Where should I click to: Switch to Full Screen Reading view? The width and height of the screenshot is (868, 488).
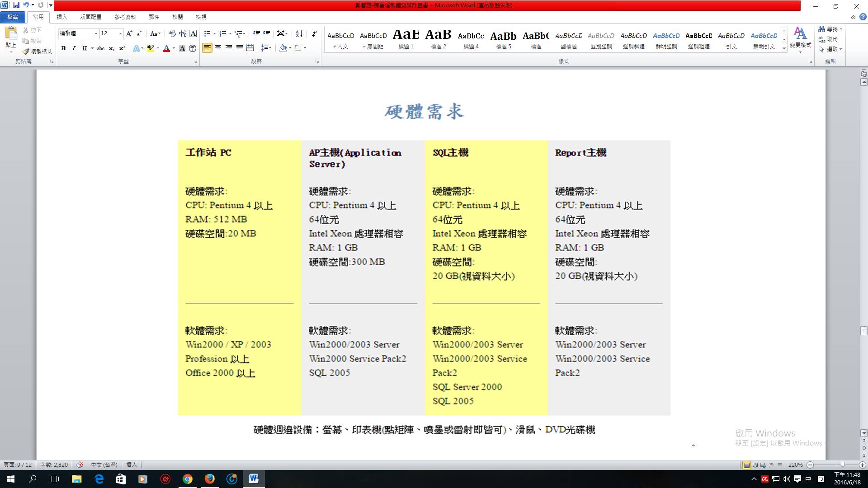point(755,465)
